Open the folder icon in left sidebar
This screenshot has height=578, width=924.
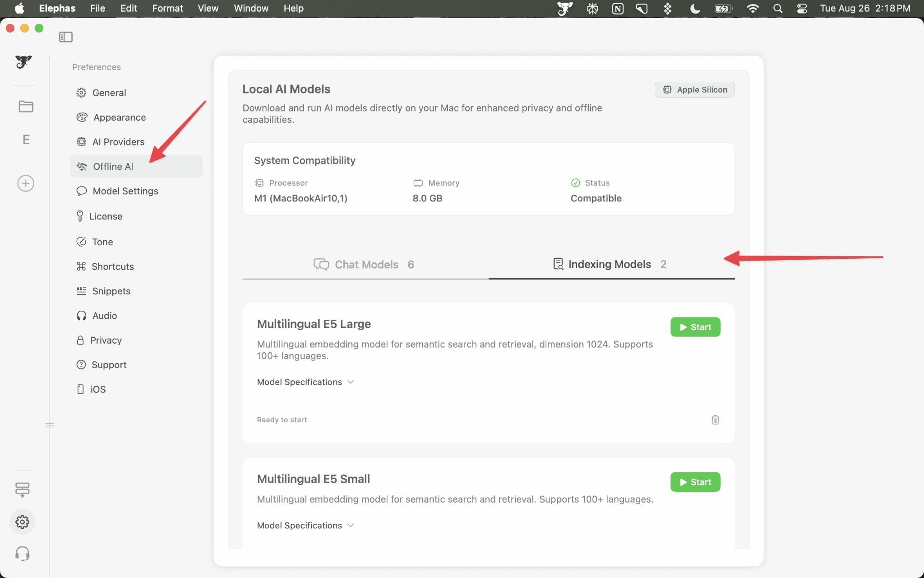(x=25, y=107)
